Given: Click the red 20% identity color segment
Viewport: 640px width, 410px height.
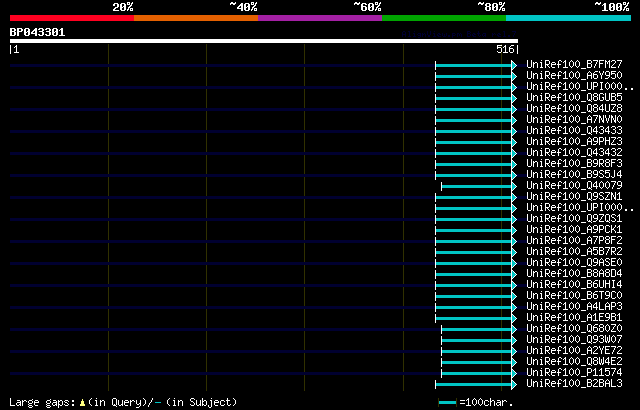Looking at the screenshot, I should [x=72, y=18].
